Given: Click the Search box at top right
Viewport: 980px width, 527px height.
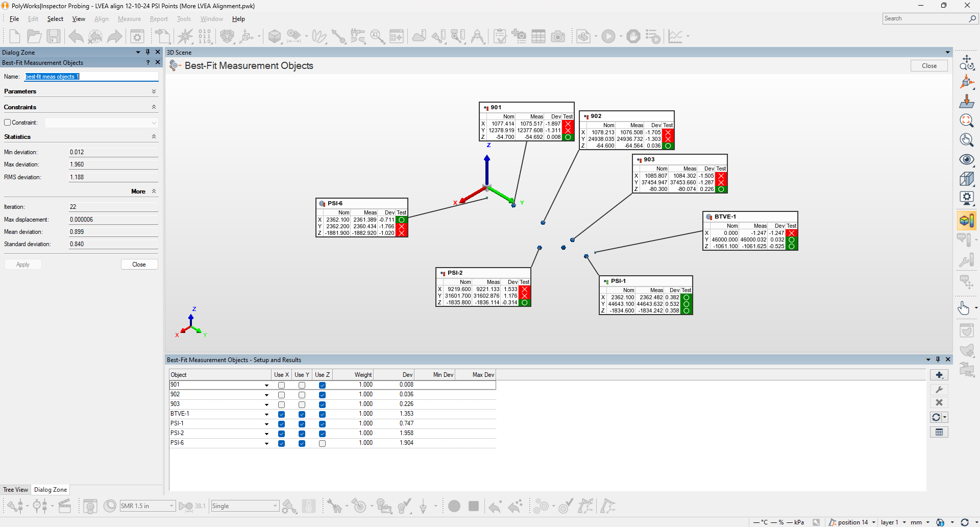Looking at the screenshot, I should (930, 18).
